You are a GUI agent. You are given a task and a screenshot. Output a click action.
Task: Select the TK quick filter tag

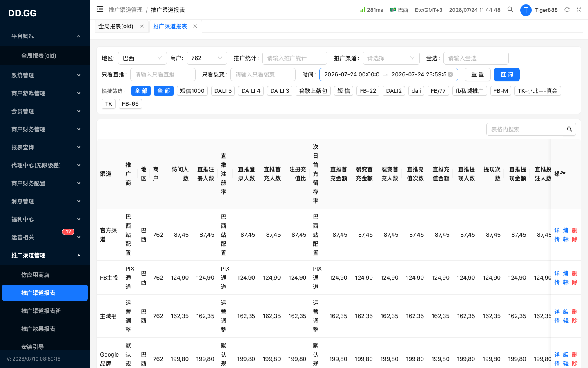[109, 104]
